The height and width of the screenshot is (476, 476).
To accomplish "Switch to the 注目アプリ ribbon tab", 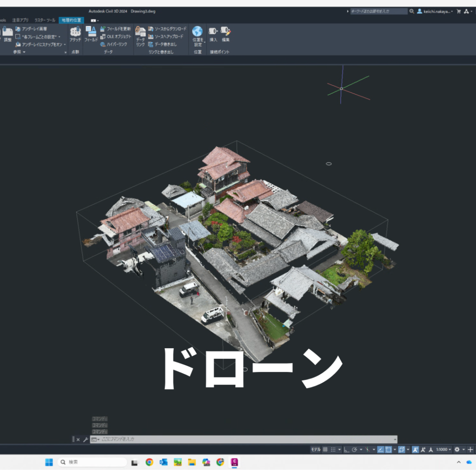I will point(20,20).
